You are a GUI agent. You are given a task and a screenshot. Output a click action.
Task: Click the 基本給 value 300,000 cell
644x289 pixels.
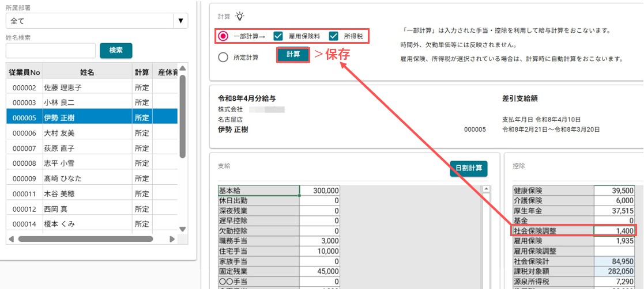[x=320, y=191]
